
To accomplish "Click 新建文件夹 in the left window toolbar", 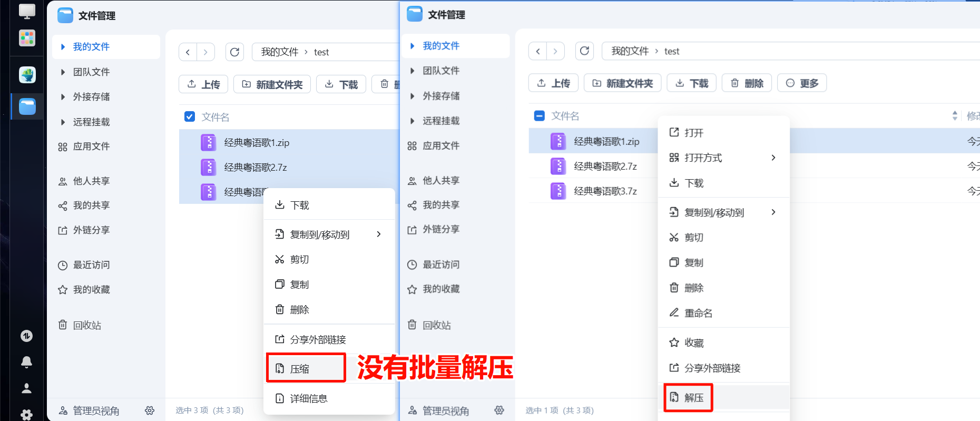I will (272, 84).
